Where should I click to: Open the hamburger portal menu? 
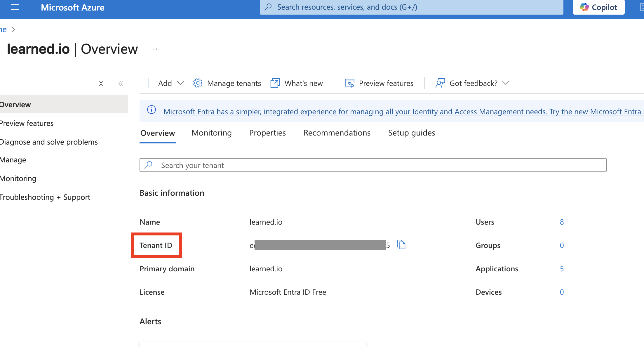point(15,7)
